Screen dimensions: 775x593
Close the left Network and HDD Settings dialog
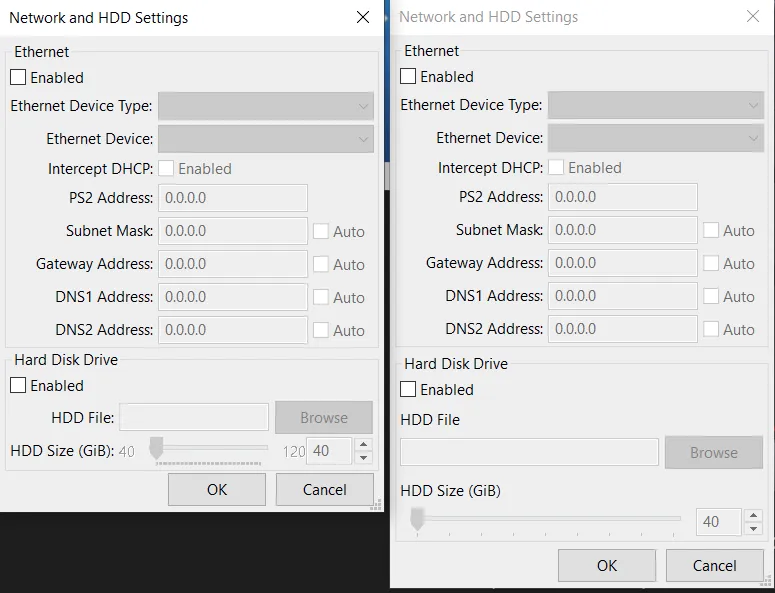tap(362, 17)
